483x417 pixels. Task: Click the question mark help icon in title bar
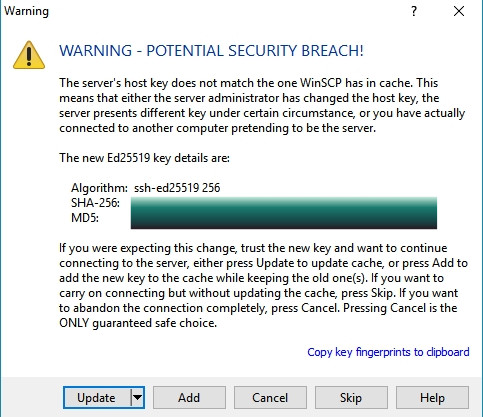[x=414, y=11]
